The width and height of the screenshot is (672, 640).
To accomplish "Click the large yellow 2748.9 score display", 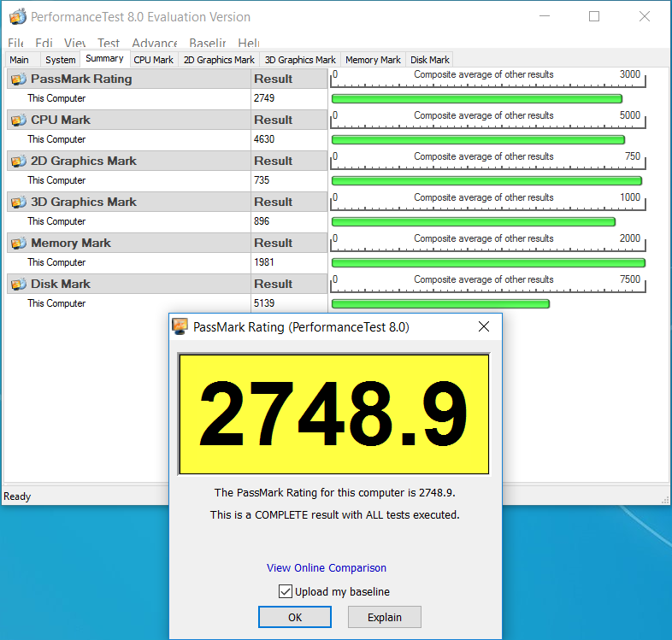I will (x=333, y=414).
